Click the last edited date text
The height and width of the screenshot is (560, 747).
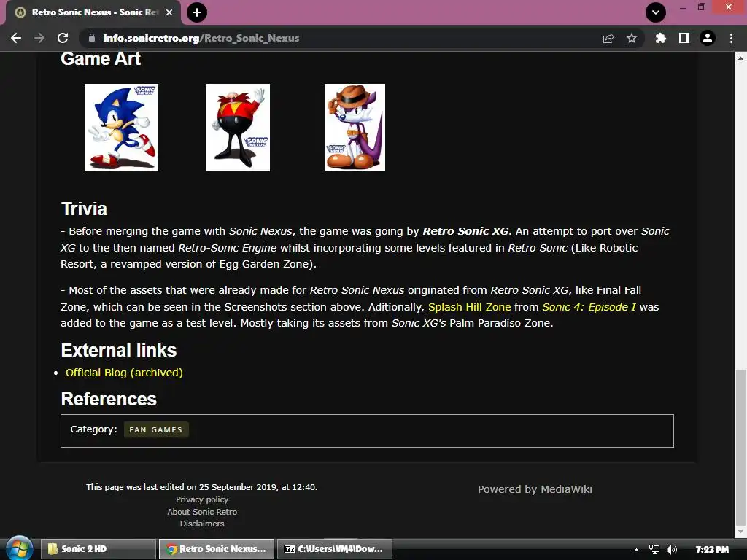pyautogui.click(x=202, y=487)
